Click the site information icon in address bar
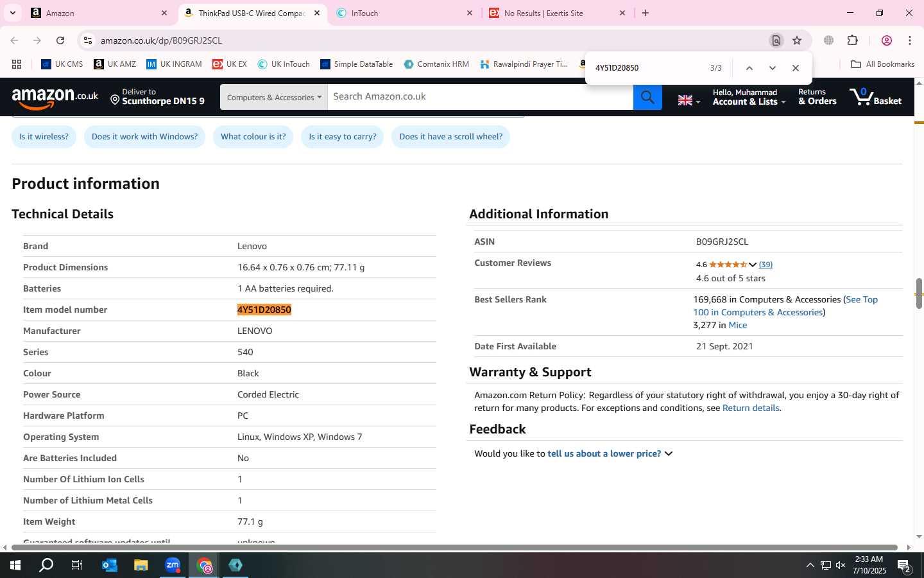 click(x=88, y=40)
